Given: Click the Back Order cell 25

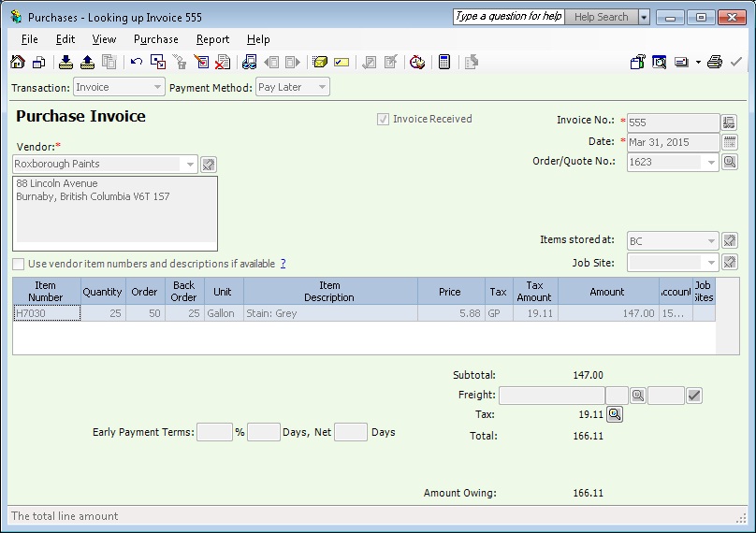Looking at the screenshot, I should tap(184, 313).
